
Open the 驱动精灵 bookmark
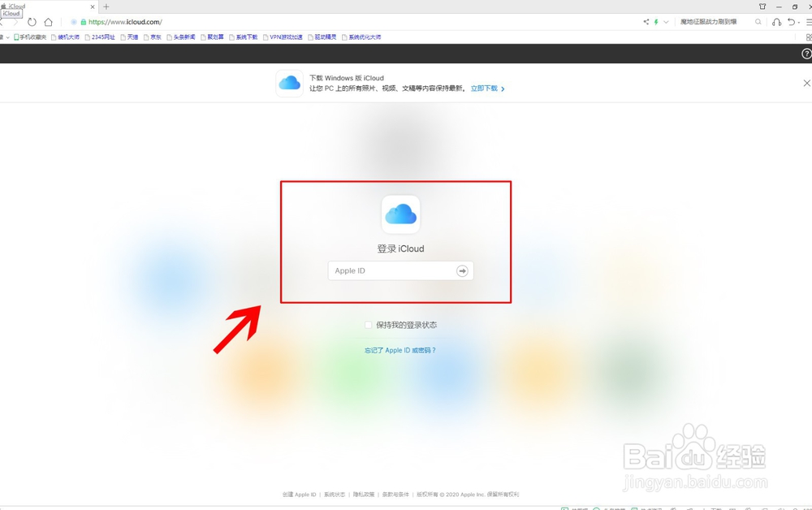(322, 37)
